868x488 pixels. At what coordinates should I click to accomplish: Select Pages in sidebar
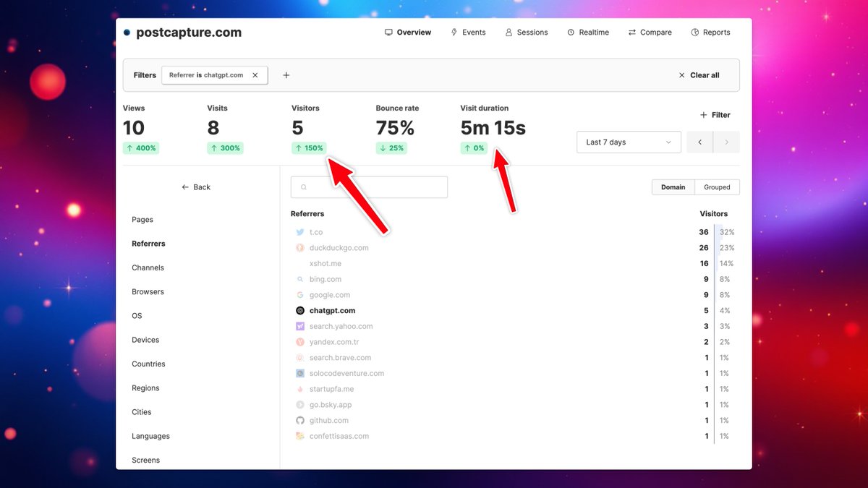(x=142, y=220)
